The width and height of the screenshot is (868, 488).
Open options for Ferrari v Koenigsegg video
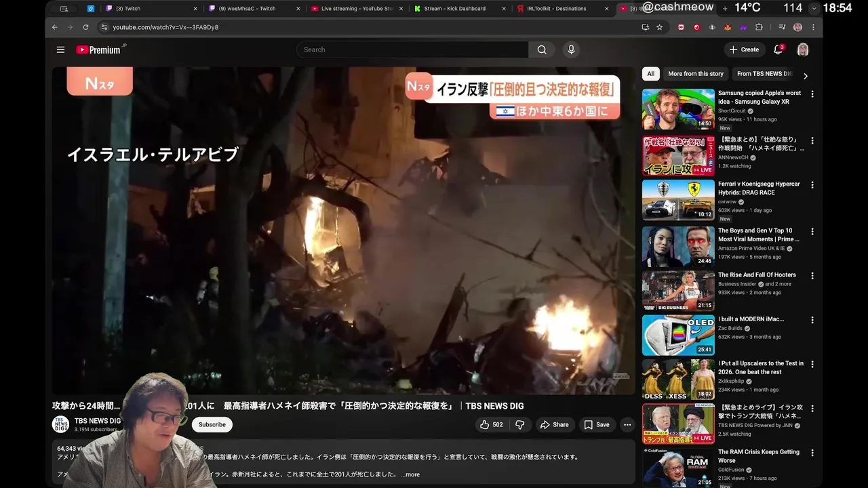(x=812, y=185)
